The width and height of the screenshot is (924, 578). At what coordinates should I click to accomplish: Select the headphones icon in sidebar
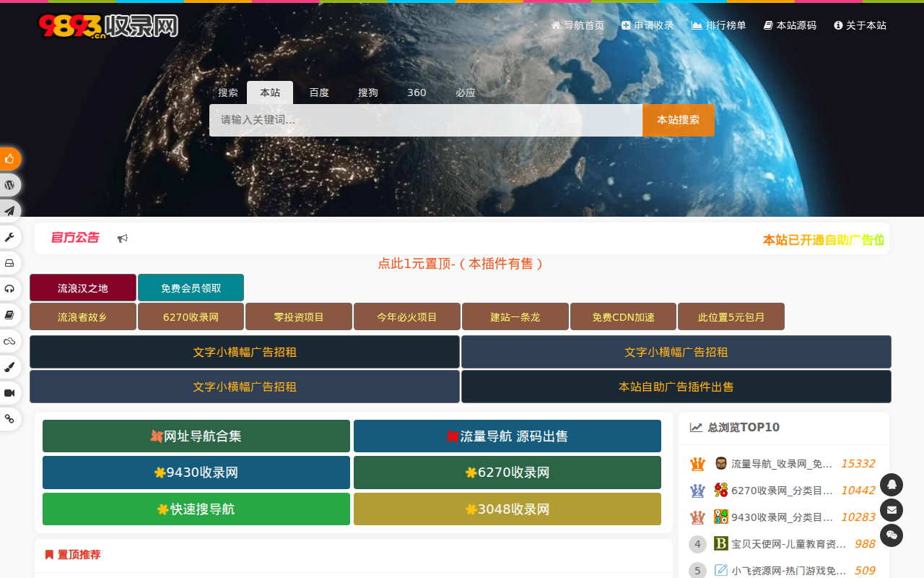(10, 289)
